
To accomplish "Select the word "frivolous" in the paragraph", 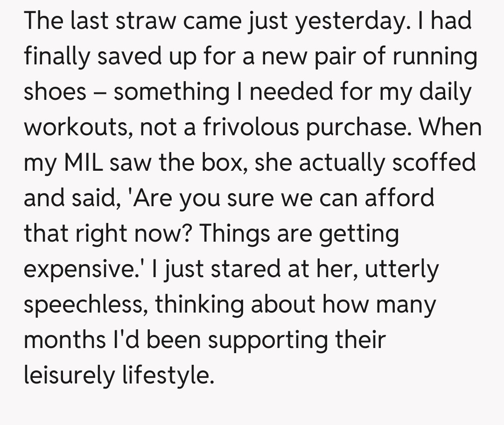I will pos(251,127).
